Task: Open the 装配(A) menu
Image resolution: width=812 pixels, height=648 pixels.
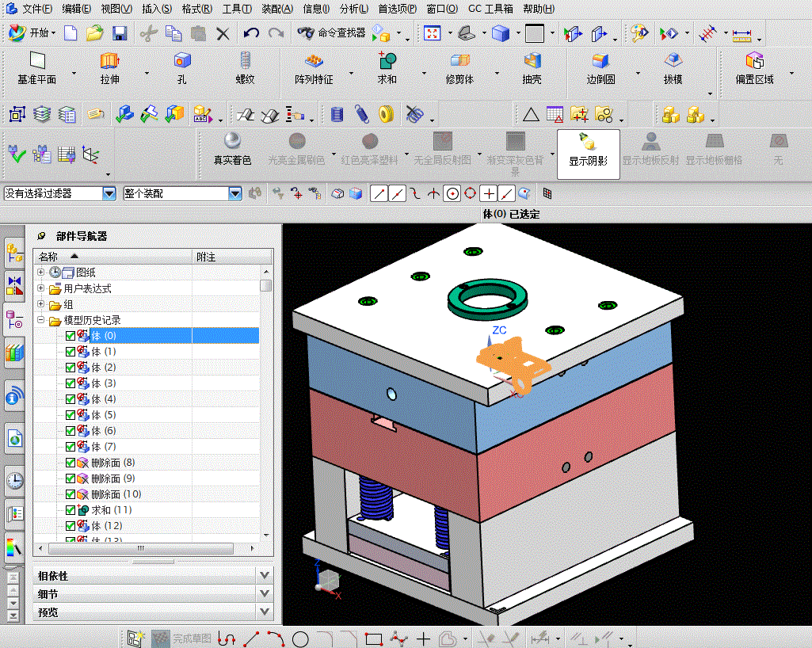Action: coord(277,9)
